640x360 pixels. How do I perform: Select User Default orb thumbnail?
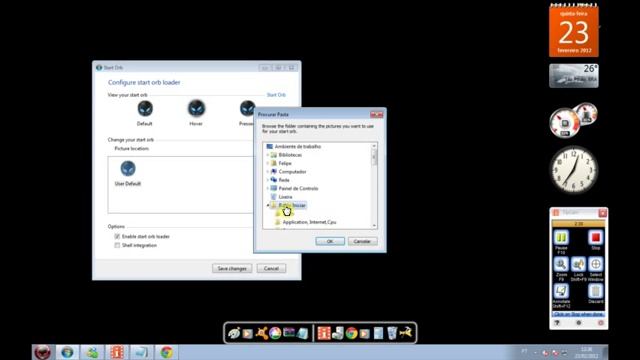pos(128,173)
